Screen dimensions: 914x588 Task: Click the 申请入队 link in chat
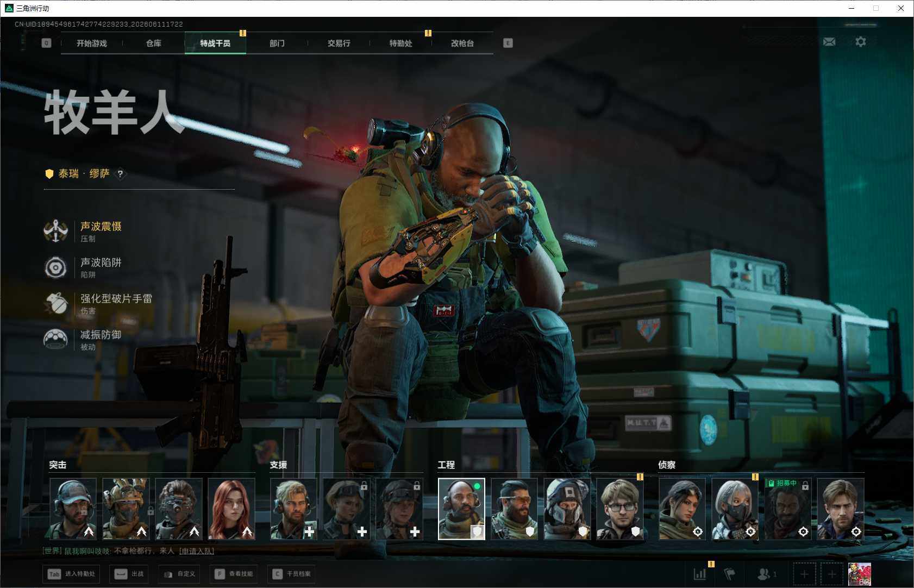[x=197, y=551]
